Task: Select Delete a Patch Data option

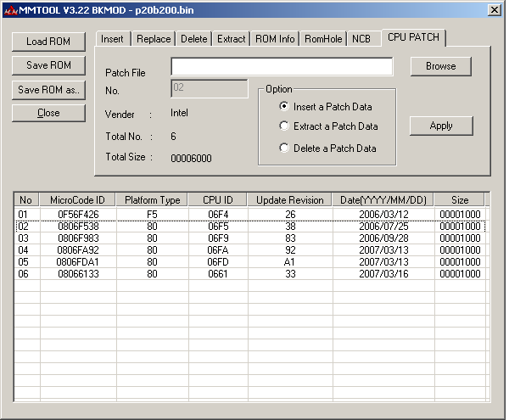Action: (x=285, y=148)
